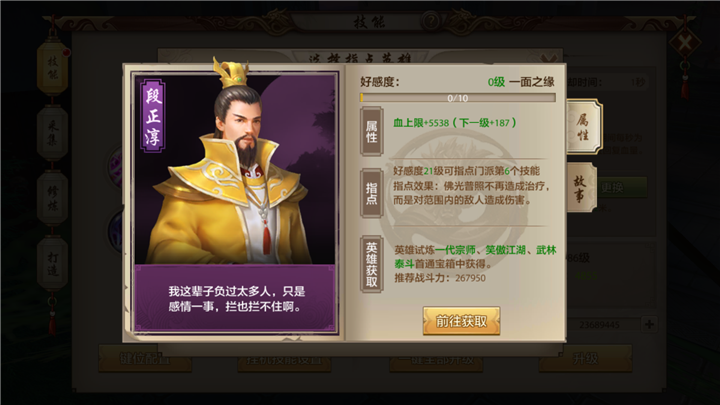This screenshot has width=720, height=405.
Task: Switch to the 故事 side tab
Action: [580, 188]
